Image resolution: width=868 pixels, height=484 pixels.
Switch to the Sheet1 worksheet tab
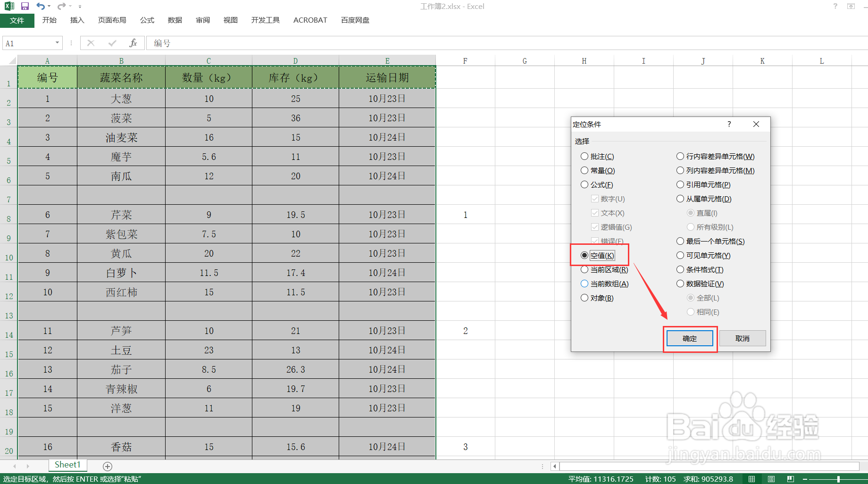pyautogui.click(x=67, y=465)
